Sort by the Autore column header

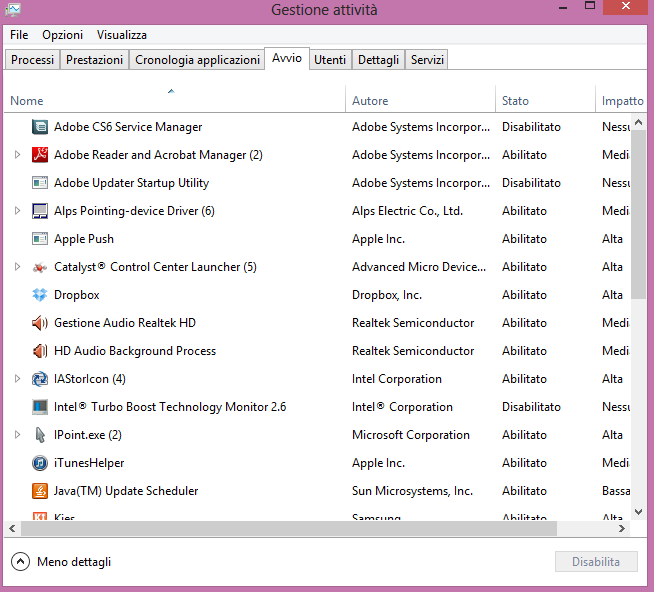[x=420, y=101]
